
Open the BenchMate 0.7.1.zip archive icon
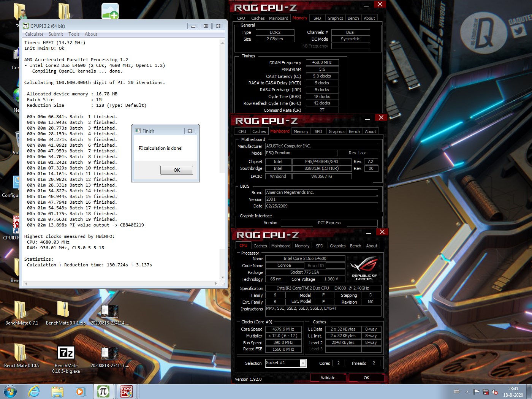[63, 310]
